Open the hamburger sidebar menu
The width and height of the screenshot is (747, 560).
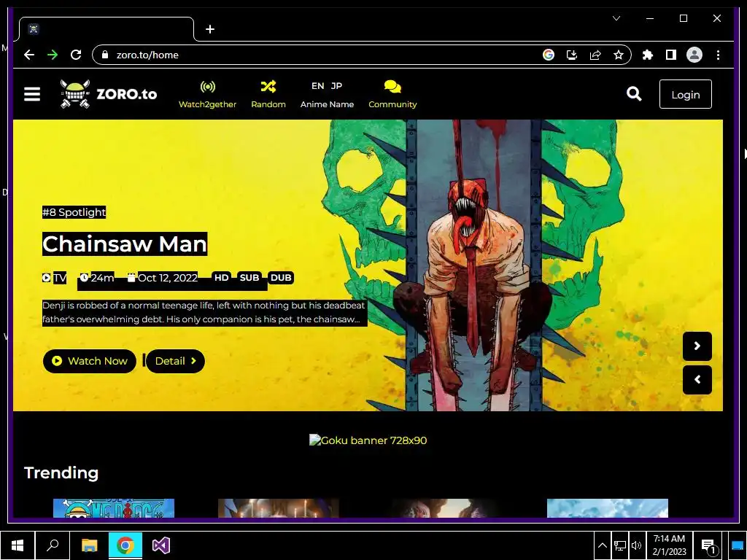pyautogui.click(x=32, y=94)
